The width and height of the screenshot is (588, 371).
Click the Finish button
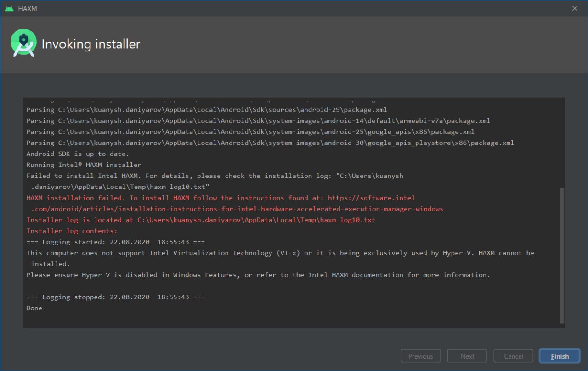(x=560, y=356)
